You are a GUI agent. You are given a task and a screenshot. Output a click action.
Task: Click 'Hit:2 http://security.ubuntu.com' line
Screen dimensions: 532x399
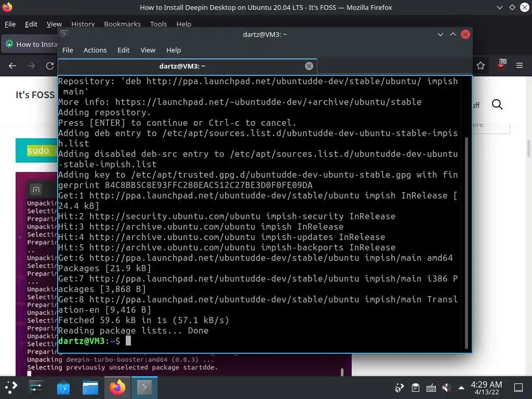(x=227, y=217)
